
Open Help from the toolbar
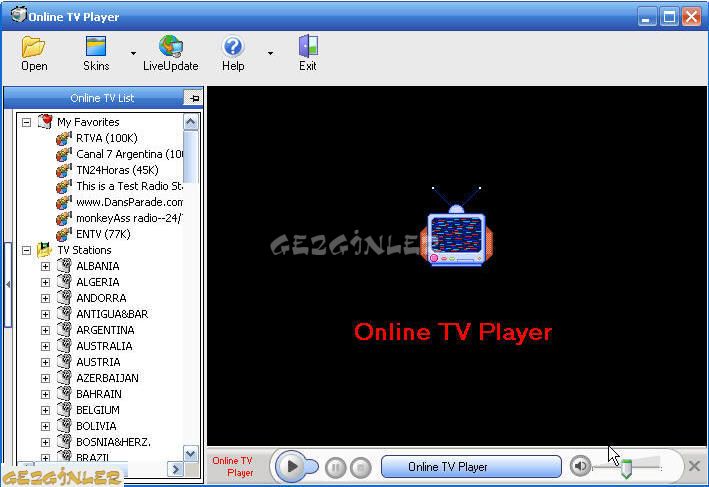tap(233, 53)
